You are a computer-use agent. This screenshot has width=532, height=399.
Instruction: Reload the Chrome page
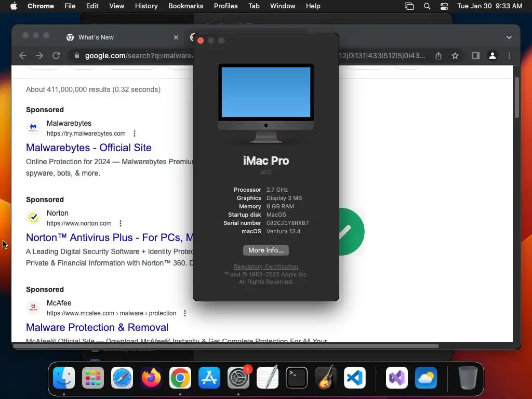(x=56, y=56)
